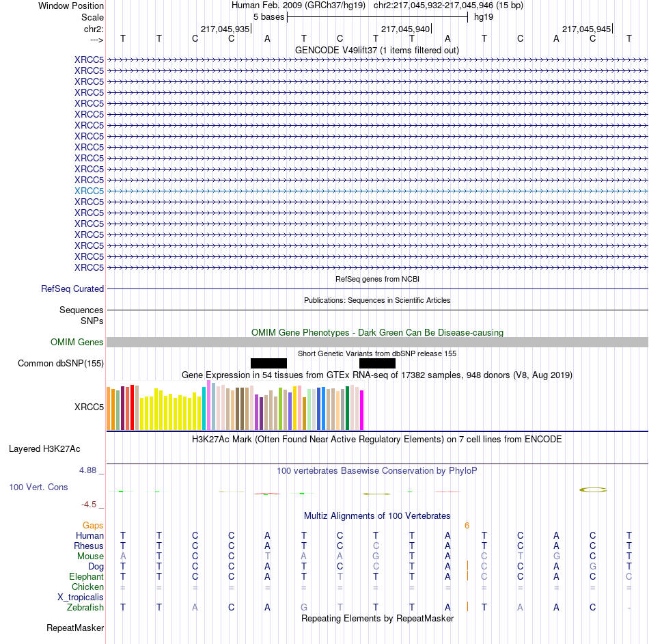Click the light-blue highlighted XRCC5 label
The width and height of the screenshot is (649, 644).
tap(89, 191)
